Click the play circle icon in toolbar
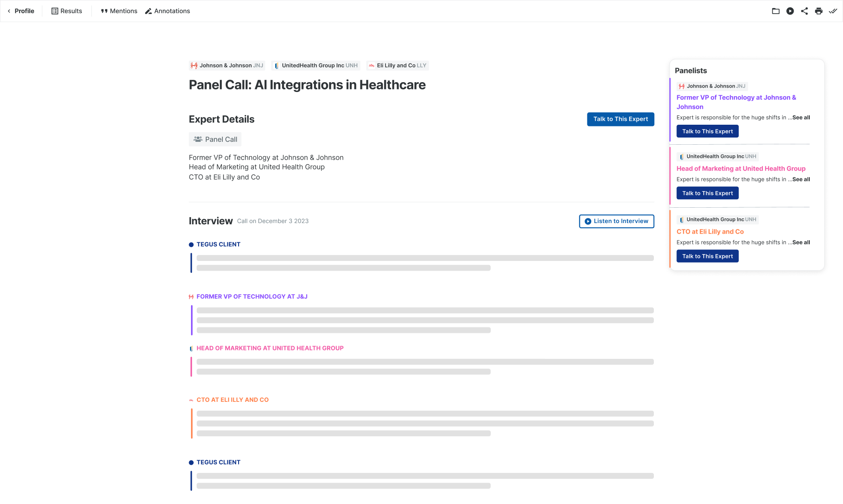 [x=790, y=11]
